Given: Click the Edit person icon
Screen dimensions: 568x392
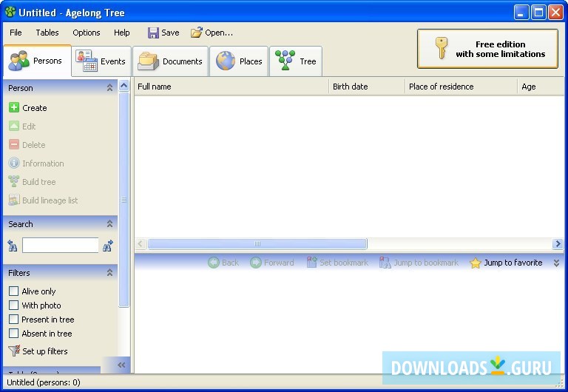Looking at the screenshot, I should pos(14,126).
